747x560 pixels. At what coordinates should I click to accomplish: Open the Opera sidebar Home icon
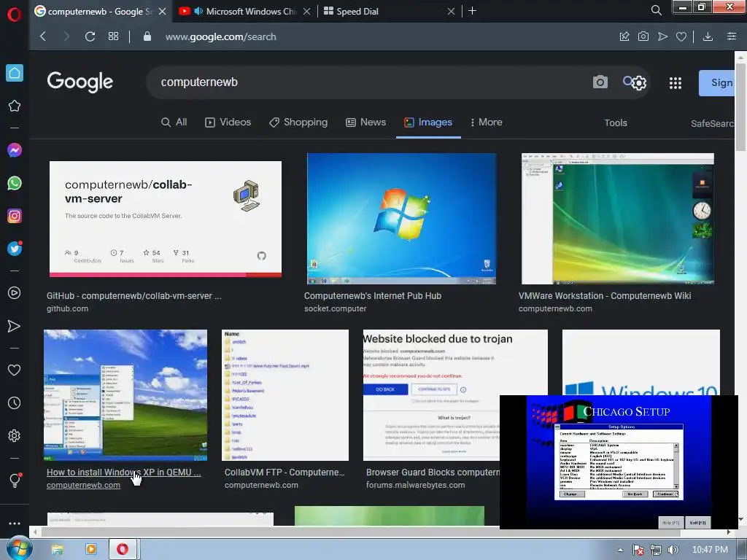point(15,73)
